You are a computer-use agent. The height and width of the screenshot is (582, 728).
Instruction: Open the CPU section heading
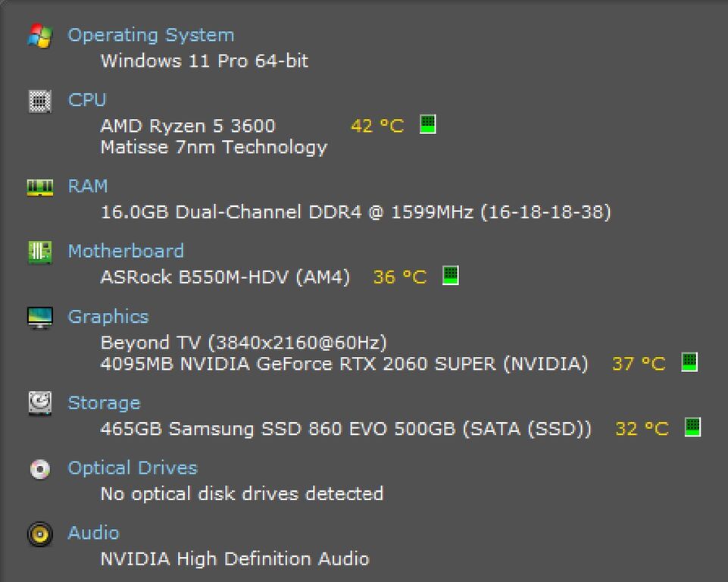point(87,100)
